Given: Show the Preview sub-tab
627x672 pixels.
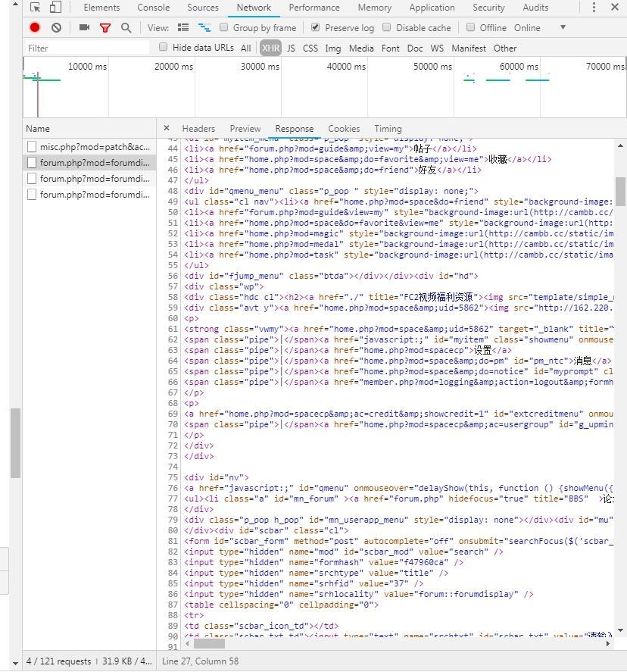Looking at the screenshot, I should (x=245, y=129).
